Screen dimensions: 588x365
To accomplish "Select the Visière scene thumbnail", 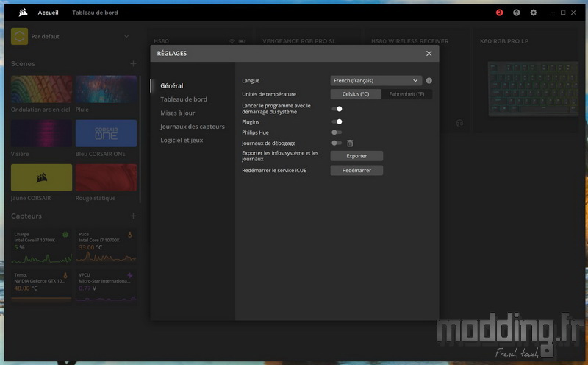I will [41, 133].
